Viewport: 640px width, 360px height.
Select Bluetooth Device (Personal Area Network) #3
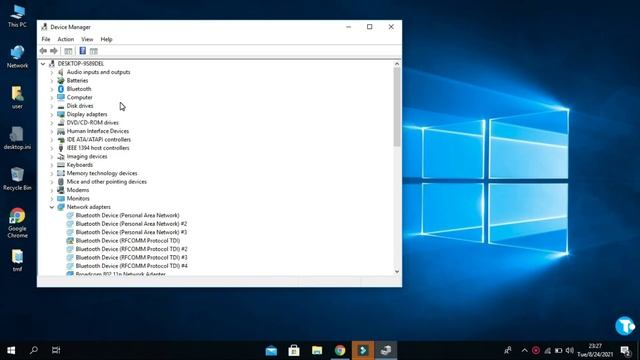click(131, 232)
